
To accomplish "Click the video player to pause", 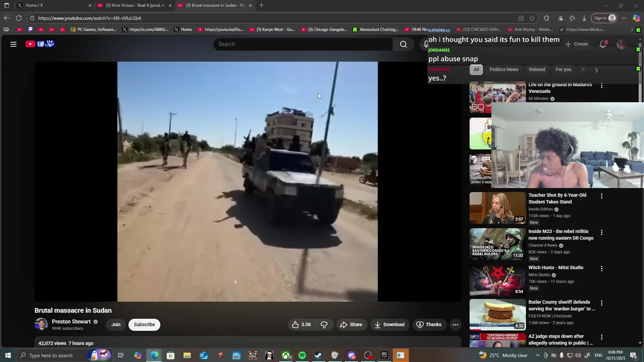I will pyautogui.click(x=248, y=182).
